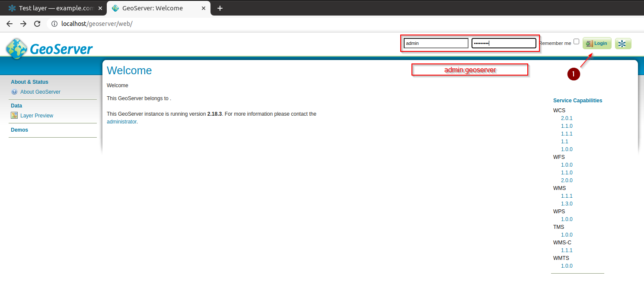Click the version number 2.18.3 text

click(x=214, y=114)
